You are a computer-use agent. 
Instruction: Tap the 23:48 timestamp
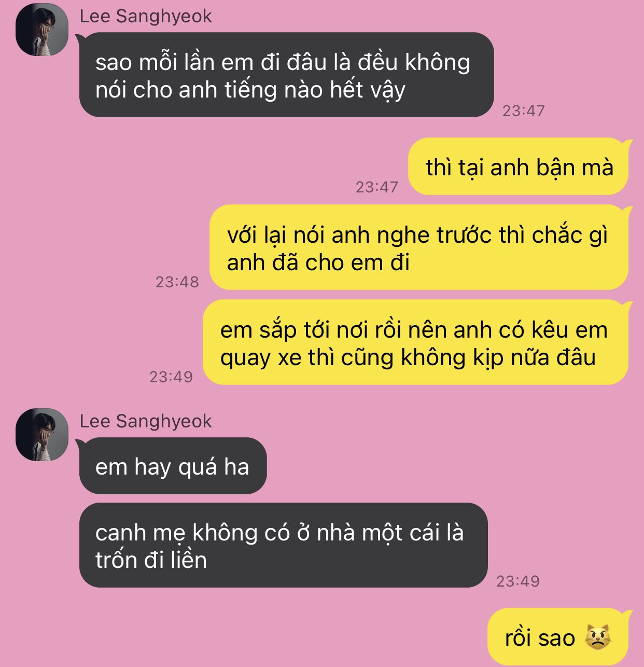(177, 282)
